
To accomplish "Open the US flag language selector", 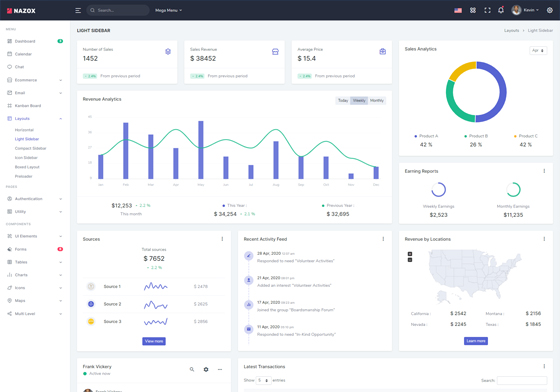I will pos(458,10).
